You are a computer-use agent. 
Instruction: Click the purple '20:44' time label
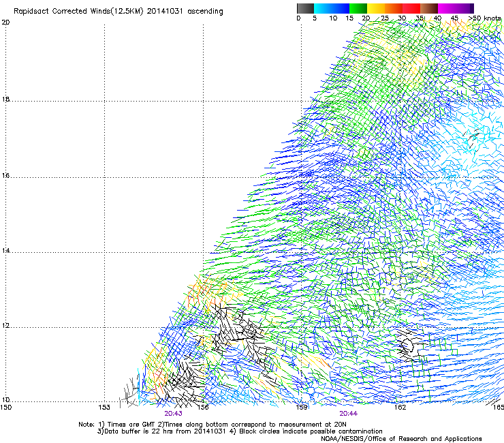(x=349, y=414)
